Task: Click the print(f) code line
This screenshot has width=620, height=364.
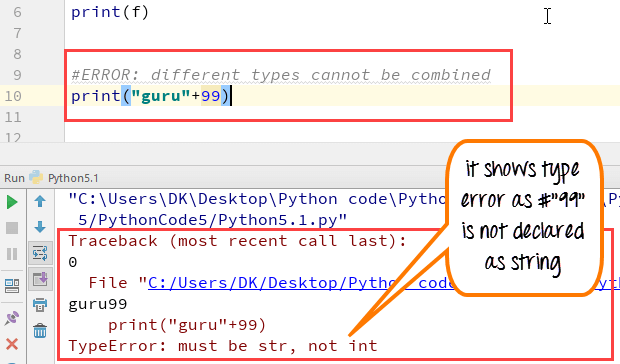Action: click(110, 12)
